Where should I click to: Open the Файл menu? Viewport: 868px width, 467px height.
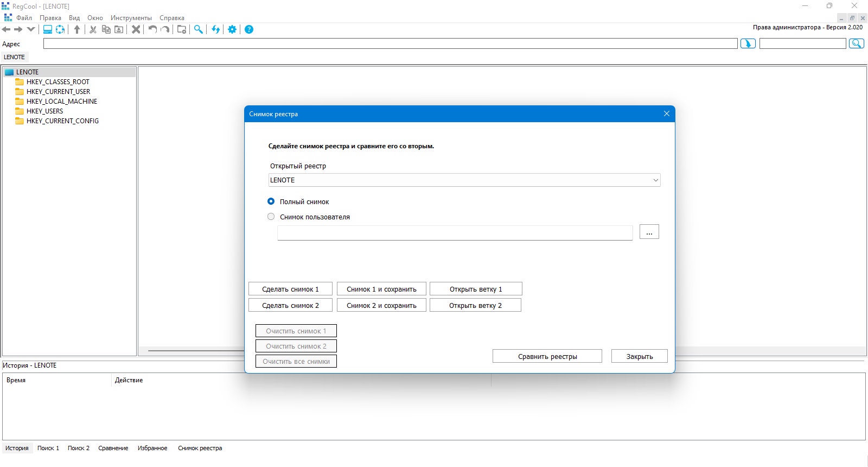click(x=24, y=18)
